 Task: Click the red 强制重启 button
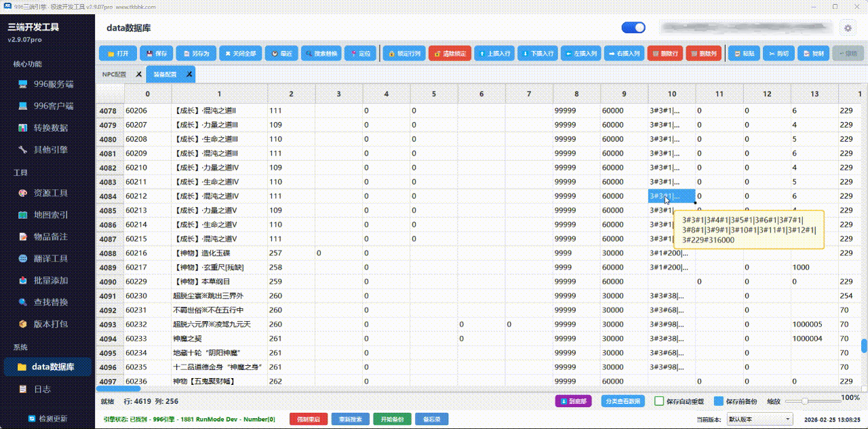(x=309, y=419)
